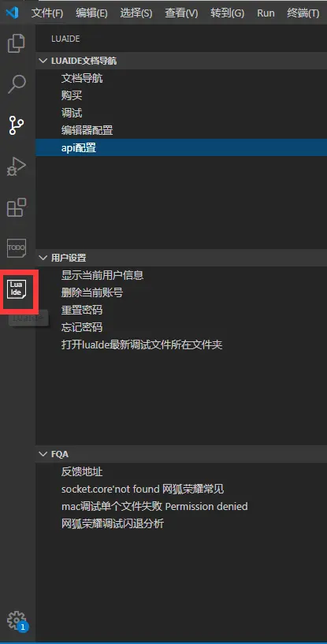Viewport: 327px width, 644px height.
Task: Open the Run and Debug icon
Action: (17, 166)
